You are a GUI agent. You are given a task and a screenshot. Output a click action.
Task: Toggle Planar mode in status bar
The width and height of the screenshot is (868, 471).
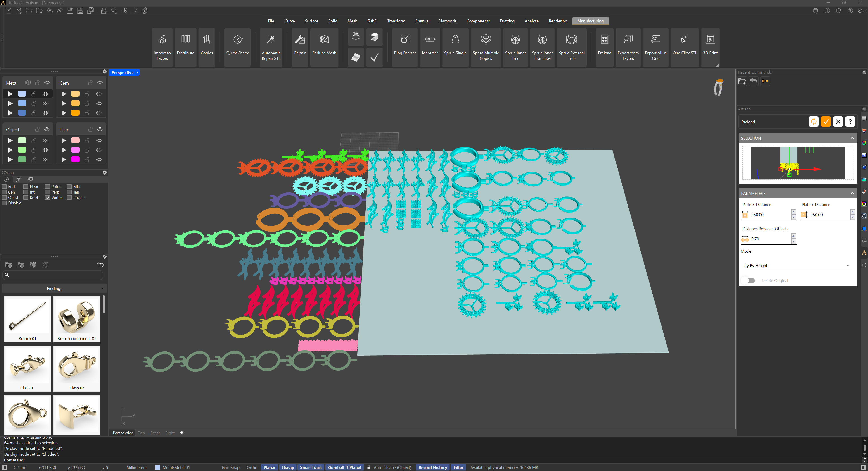coord(269,467)
